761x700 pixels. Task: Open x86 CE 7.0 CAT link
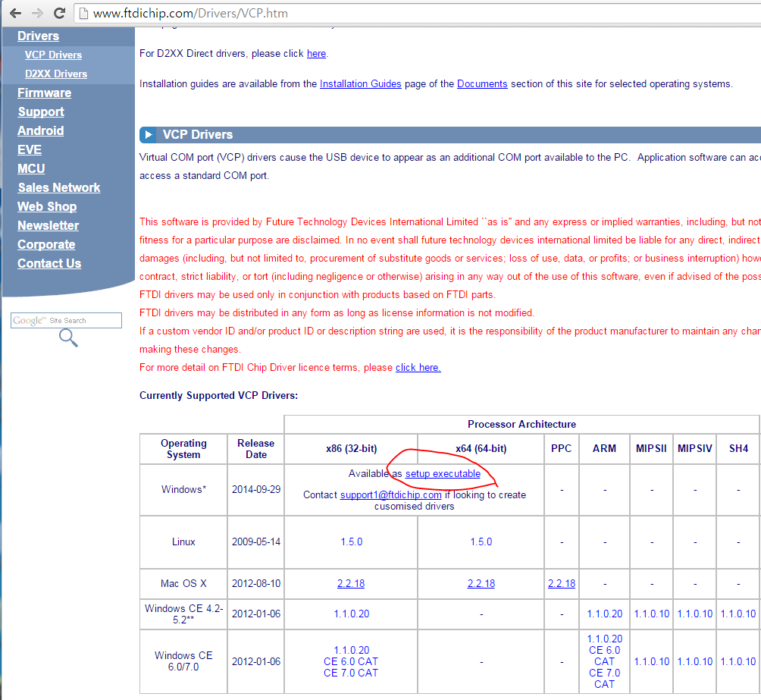(351, 673)
